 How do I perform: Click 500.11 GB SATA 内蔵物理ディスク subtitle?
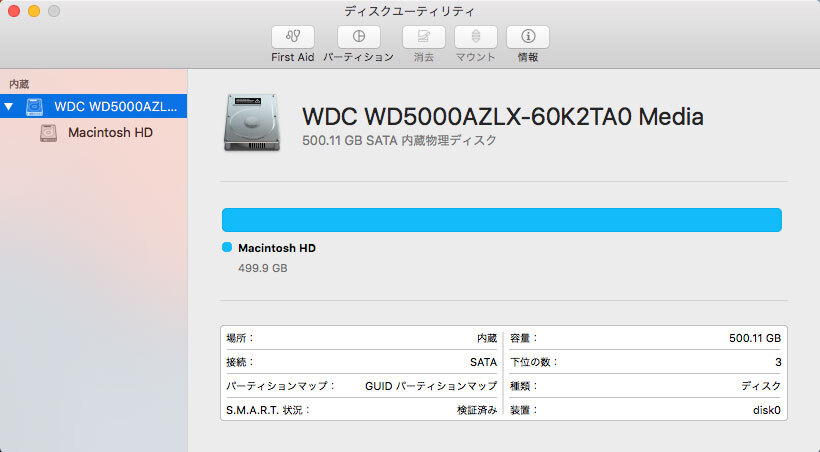399,140
